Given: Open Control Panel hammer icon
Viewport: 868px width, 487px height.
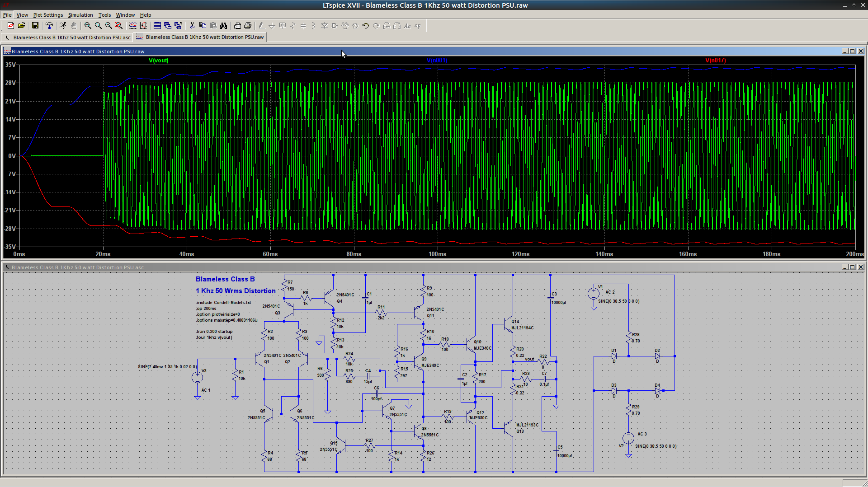Looking at the screenshot, I should click(49, 26).
